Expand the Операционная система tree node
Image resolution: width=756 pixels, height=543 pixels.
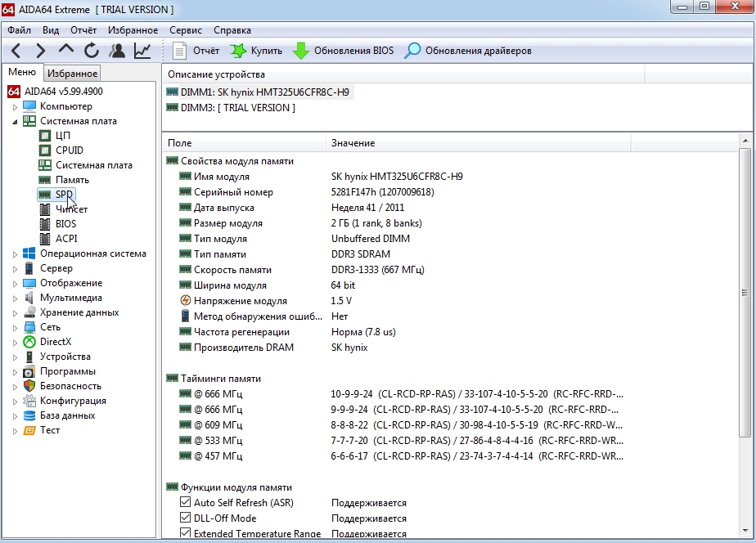15,254
